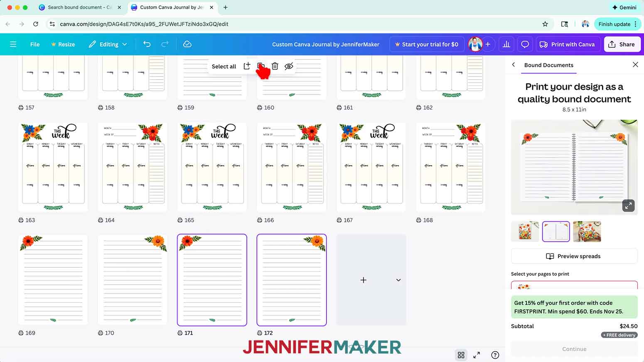644x362 pixels.
Task: Click the Continue button
Action: pos(574,349)
